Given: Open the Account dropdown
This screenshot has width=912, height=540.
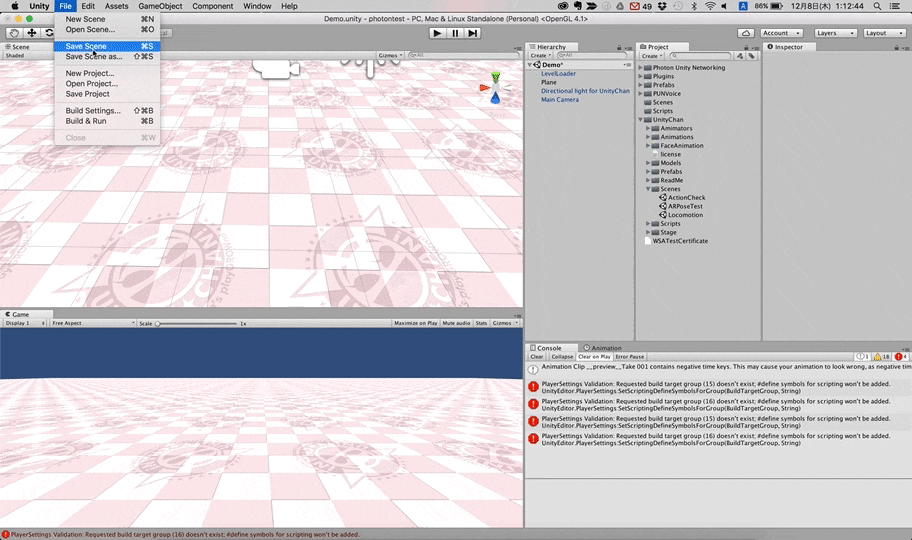Looking at the screenshot, I should (782, 33).
